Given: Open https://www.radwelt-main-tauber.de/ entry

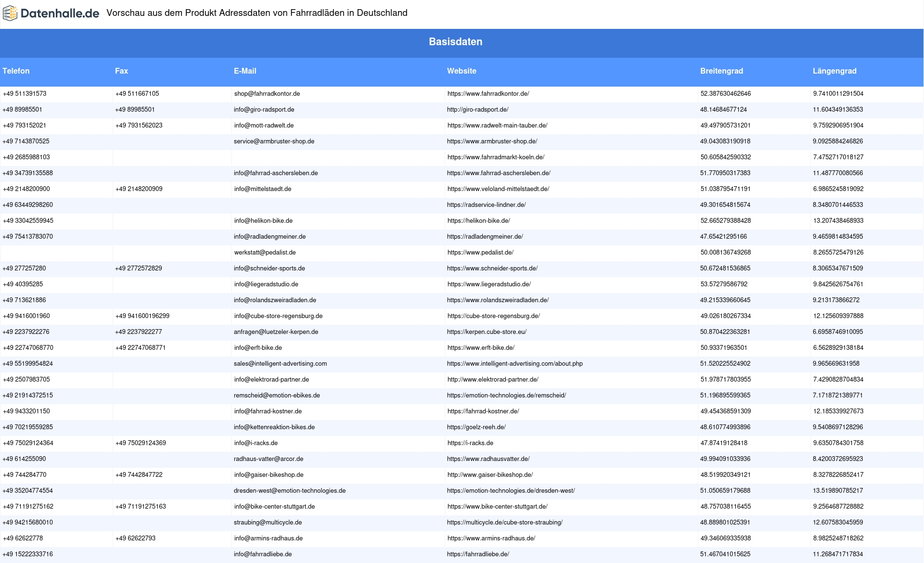Looking at the screenshot, I should pos(498,126).
